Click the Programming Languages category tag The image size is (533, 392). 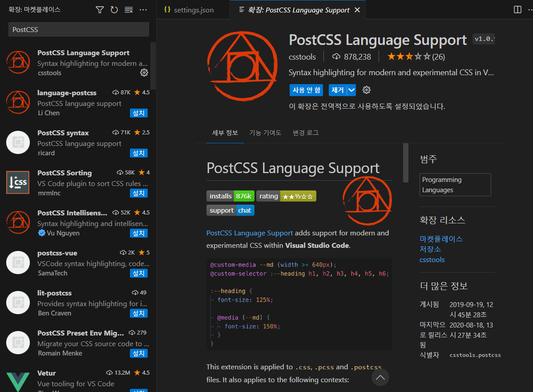(455, 185)
